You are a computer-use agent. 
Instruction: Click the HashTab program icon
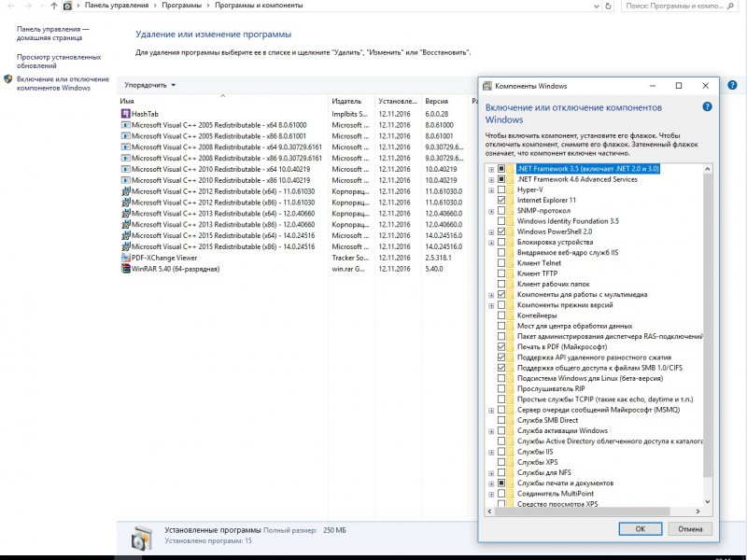(x=125, y=114)
